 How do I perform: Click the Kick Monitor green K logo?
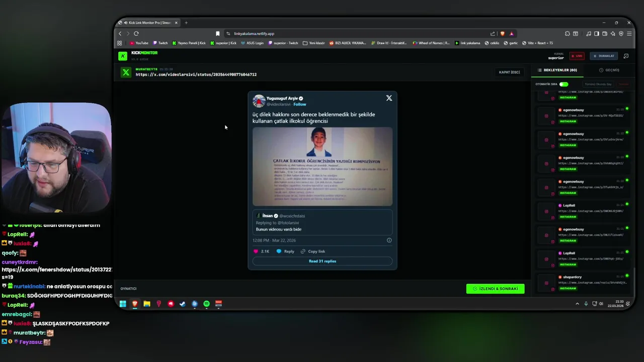tap(122, 56)
